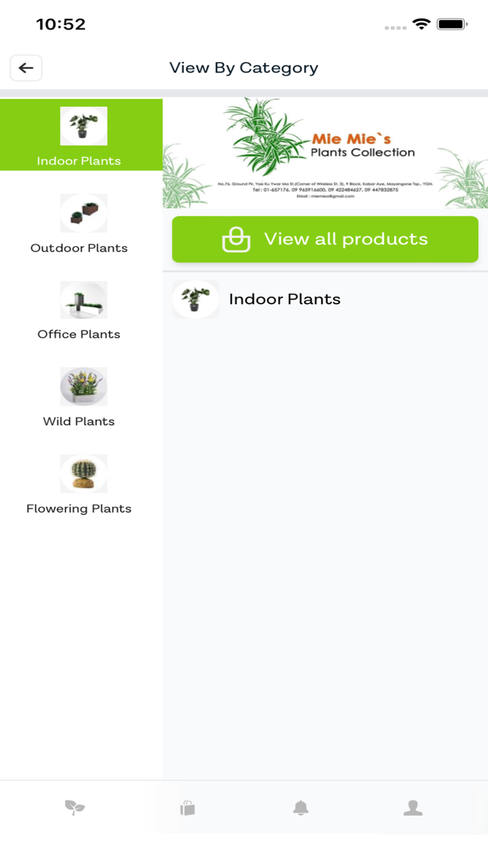Tap the plant leaf icon in bottom navigation
Screen dimensions: 488x868
(75, 807)
